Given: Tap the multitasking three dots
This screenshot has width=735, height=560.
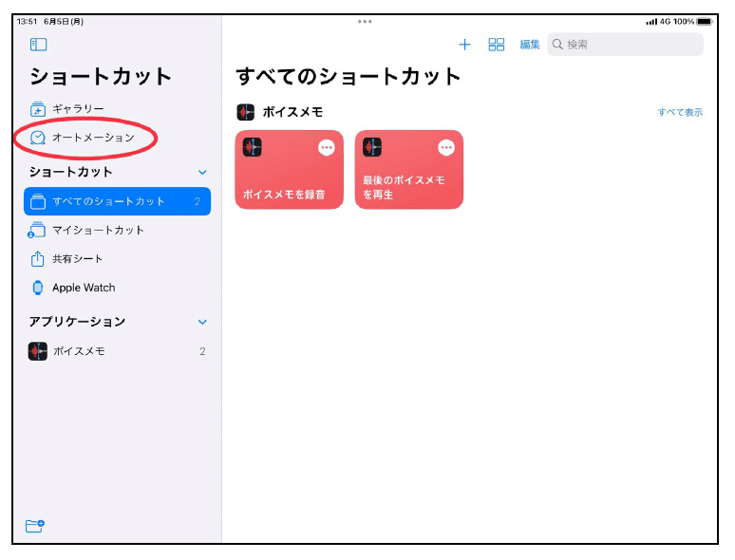Looking at the screenshot, I should pyautogui.click(x=365, y=22).
